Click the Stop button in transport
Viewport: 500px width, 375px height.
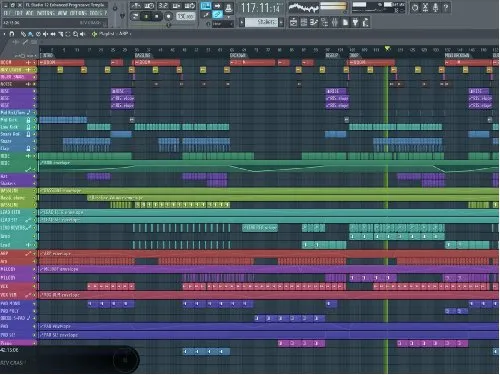[156, 16]
